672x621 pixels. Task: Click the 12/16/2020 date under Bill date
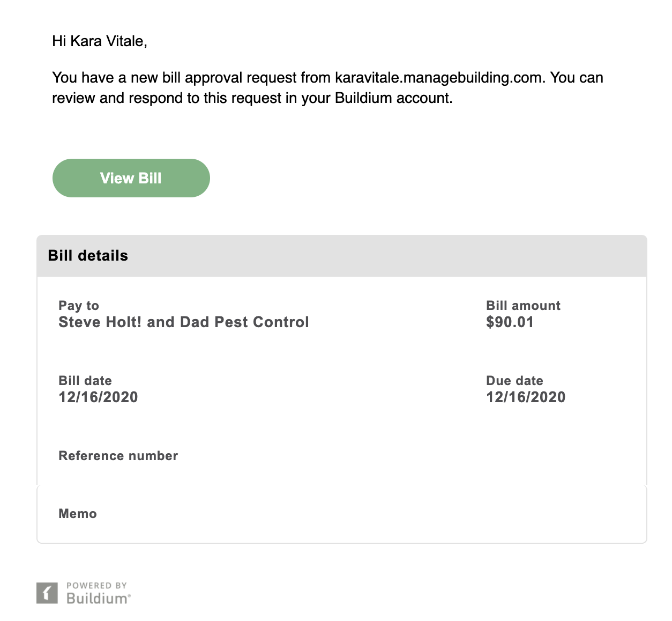pyautogui.click(x=98, y=397)
